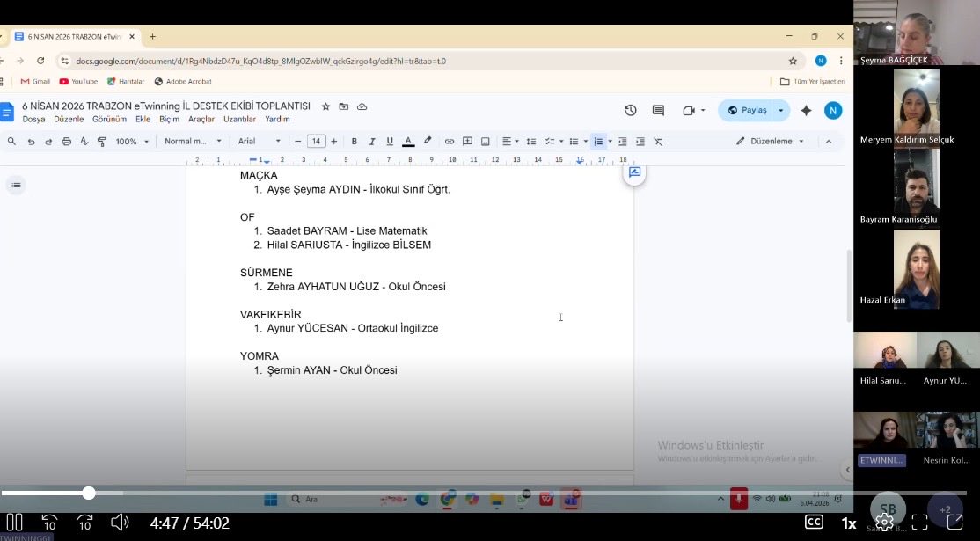Screen dimensions: 980x541
Task: Open the Normal text style dropdown
Action: click(x=193, y=142)
